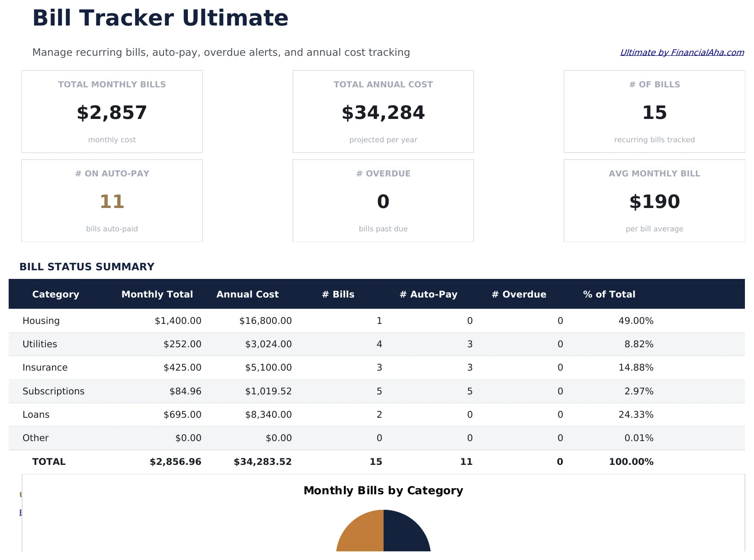Click the # Overdue card
Viewport: 754px width, 560px height.
(383, 201)
